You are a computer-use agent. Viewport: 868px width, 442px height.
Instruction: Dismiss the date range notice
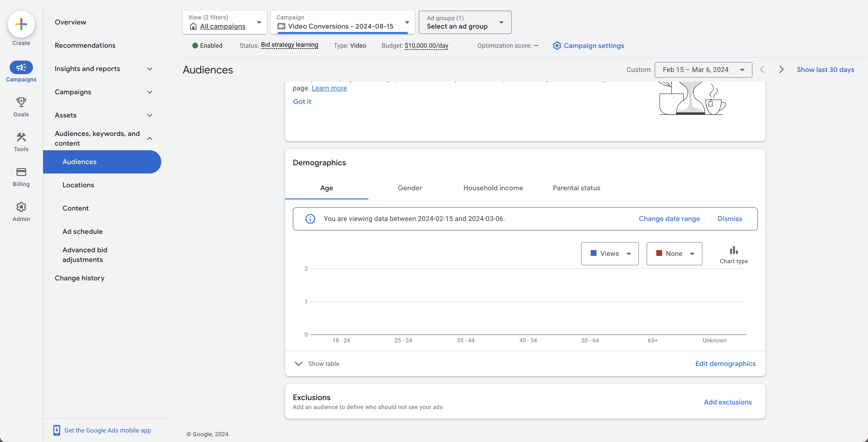click(x=729, y=219)
